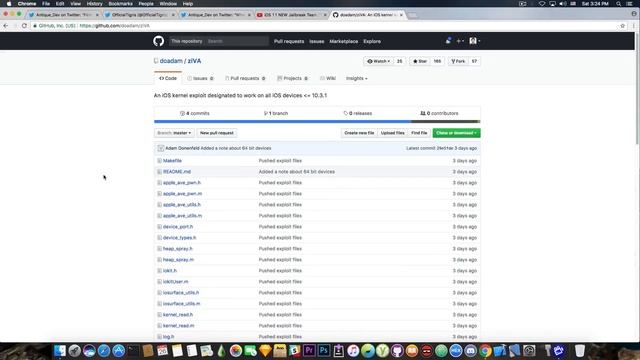640x360 pixels.
Task: Click the ziVA repository name link
Action: click(x=194, y=61)
